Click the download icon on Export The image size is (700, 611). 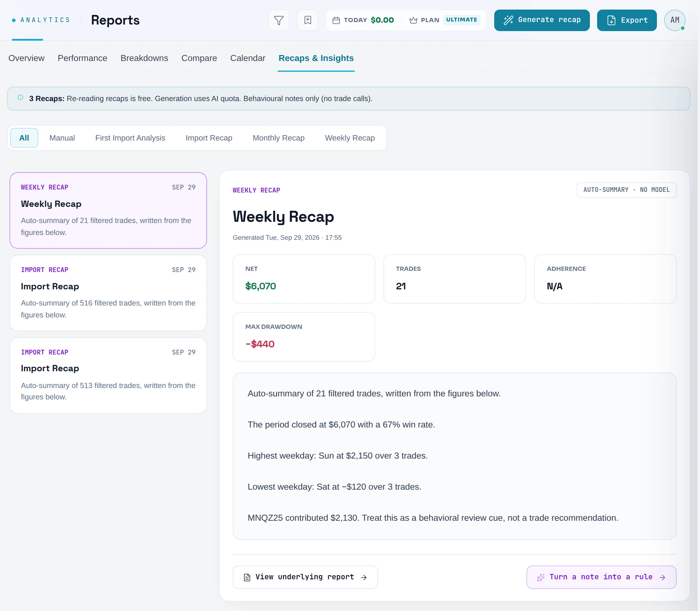coord(611,20)
